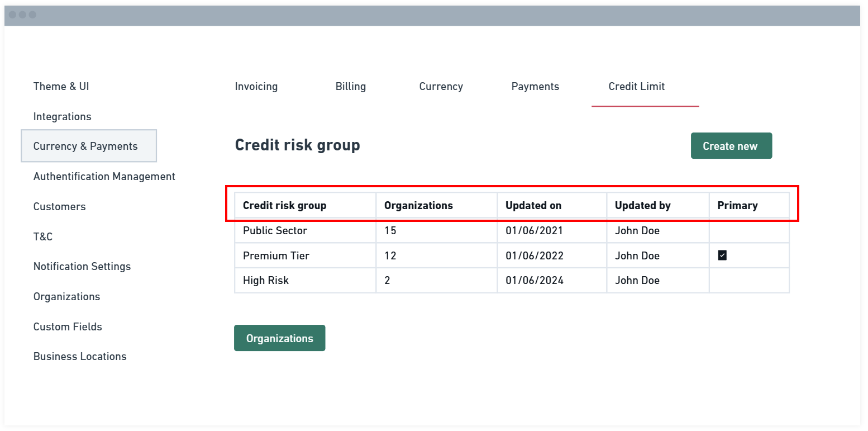Open Custom Fields settings

tap(68, 327)
